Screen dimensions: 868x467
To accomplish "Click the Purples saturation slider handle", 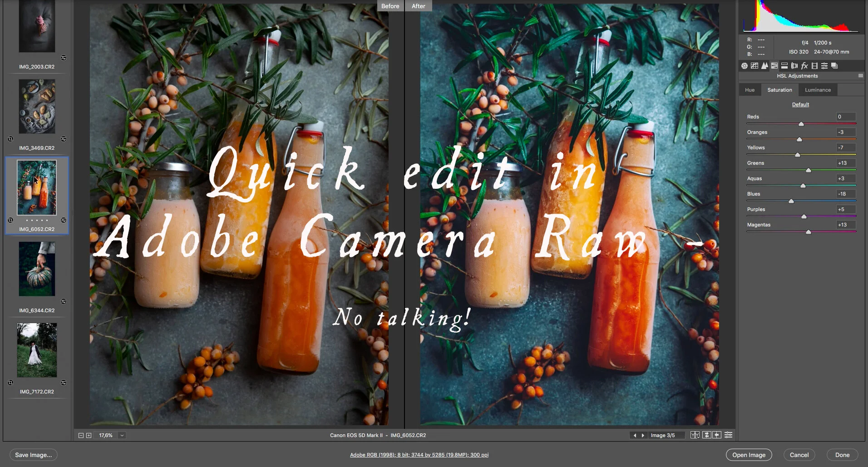I will [x=804, y=216].
